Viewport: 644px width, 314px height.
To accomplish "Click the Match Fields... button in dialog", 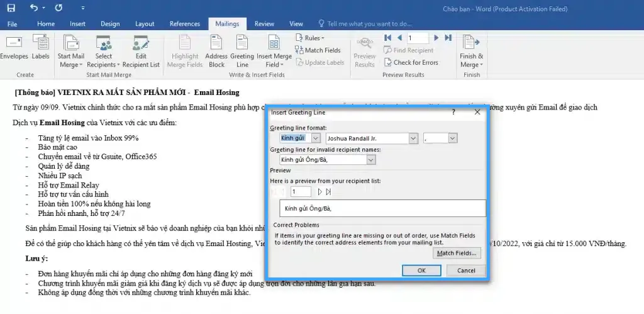I will coord(457,253).
